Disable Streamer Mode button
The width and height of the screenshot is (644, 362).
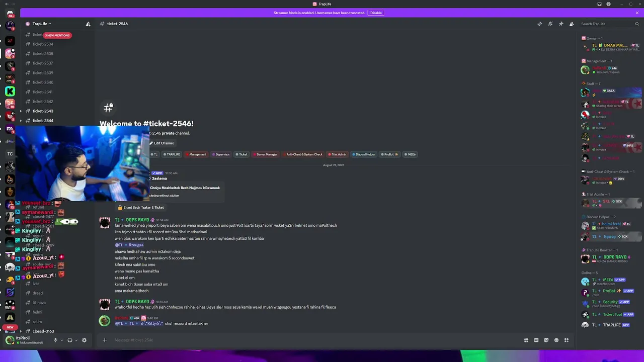[x=376, y=13]
